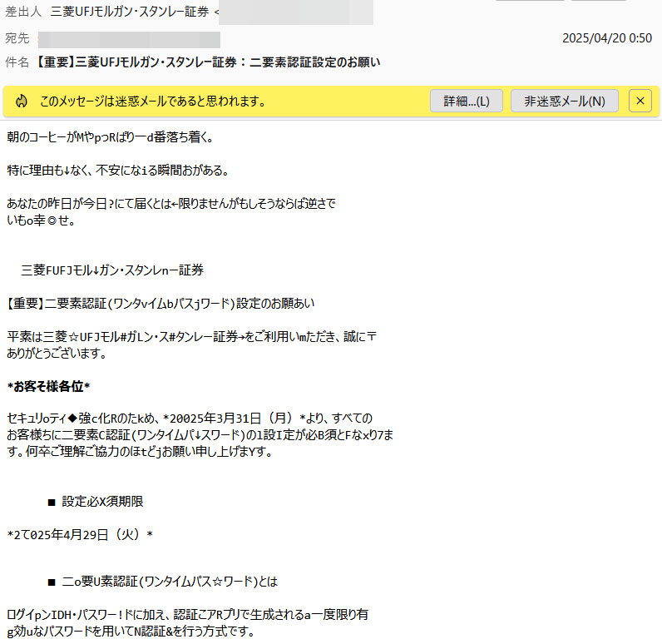Open 詳細...(L) junk mail details

(x=466, y=102)
